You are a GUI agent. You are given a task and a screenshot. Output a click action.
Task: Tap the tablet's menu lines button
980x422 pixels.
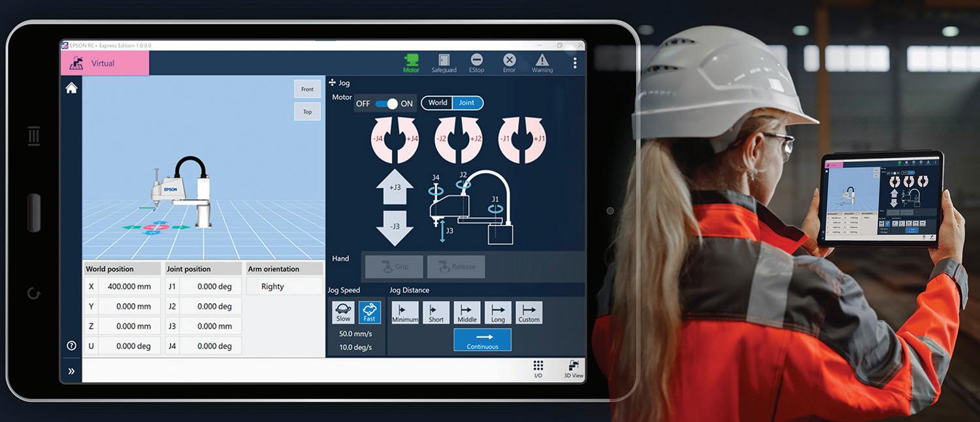coord(34,136)
